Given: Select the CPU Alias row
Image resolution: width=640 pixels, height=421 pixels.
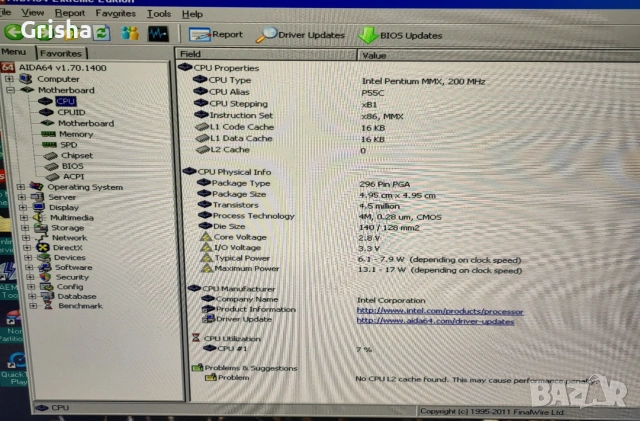Looking at the screenshot, I should click(x=289, y=92).
